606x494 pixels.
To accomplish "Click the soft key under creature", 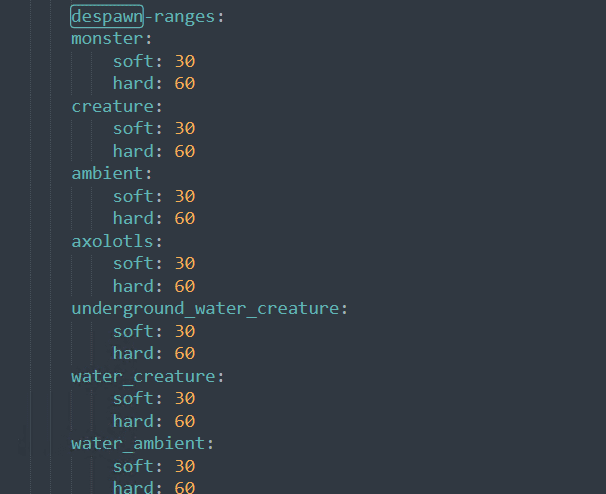I will (x=133, y=129).
